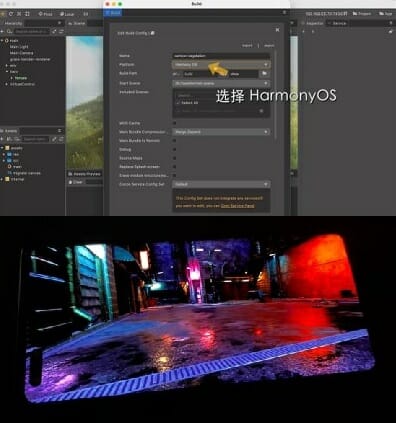
Task: Collapse the hero node in Hierarchy
Action: pyautogui.click(x=6, y=72)
